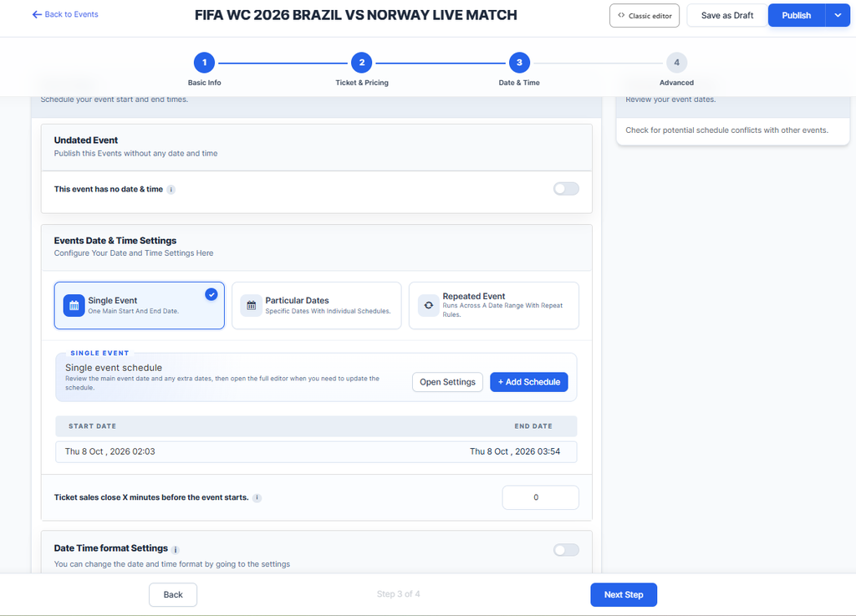The image size is (856, 616).
Task: Click the Single Event calendar icon
Action: coord(74,306)
